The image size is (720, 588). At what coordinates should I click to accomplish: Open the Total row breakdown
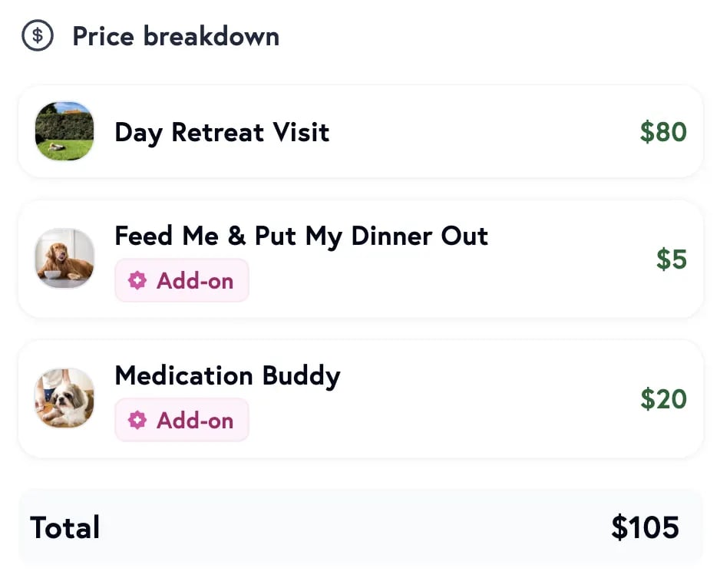361,527
